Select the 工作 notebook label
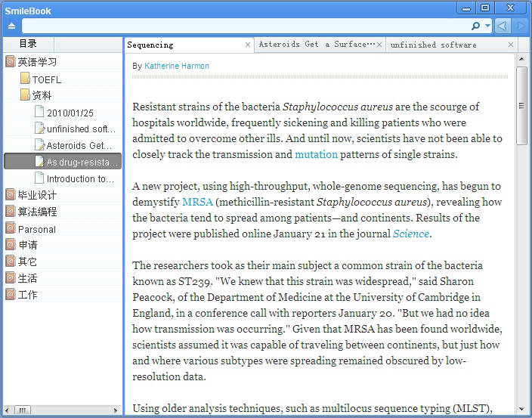 [27, 295]
